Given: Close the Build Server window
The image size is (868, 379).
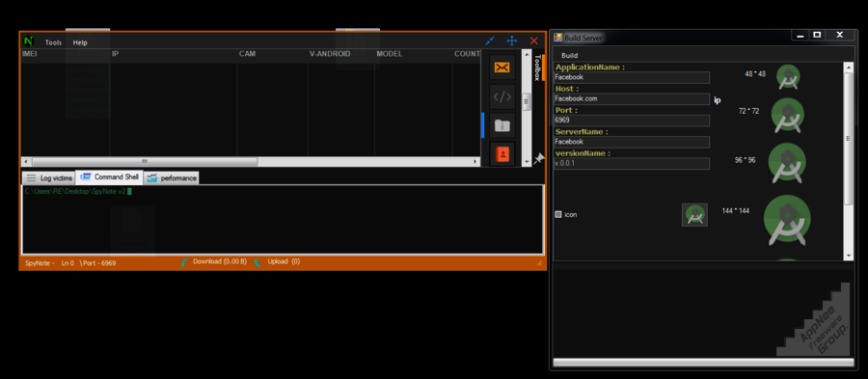Looking at the screenshot, I should coord(839,36).
